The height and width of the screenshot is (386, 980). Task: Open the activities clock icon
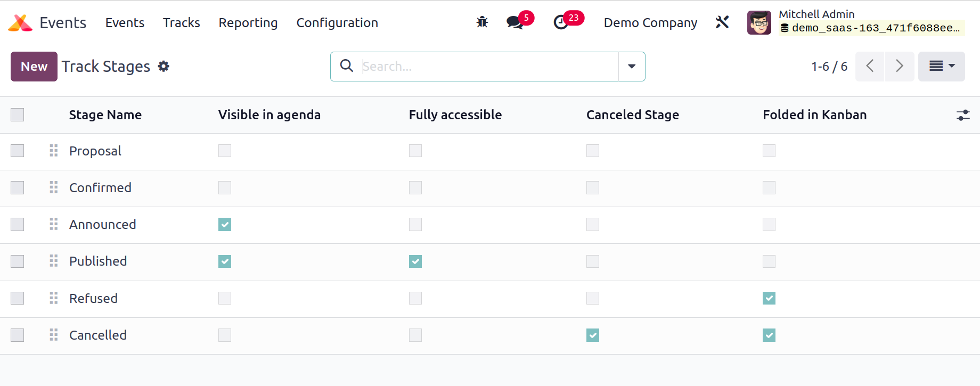pyautogui.click(x=561, y=22)
